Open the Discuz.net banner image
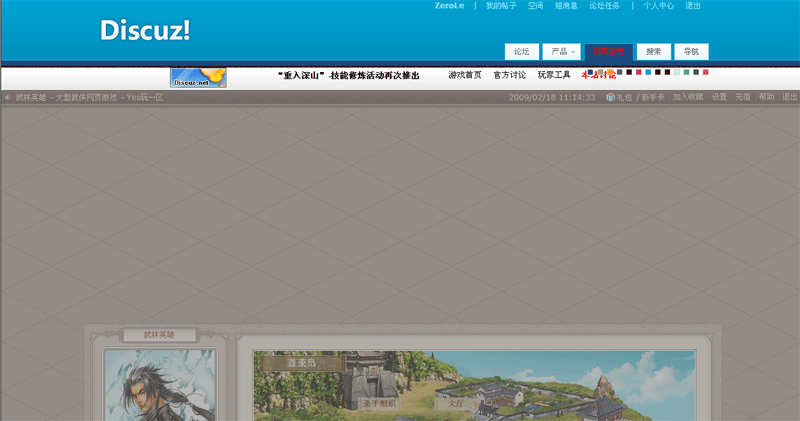This screenshot has height=421, width=800. click(198, 78)
